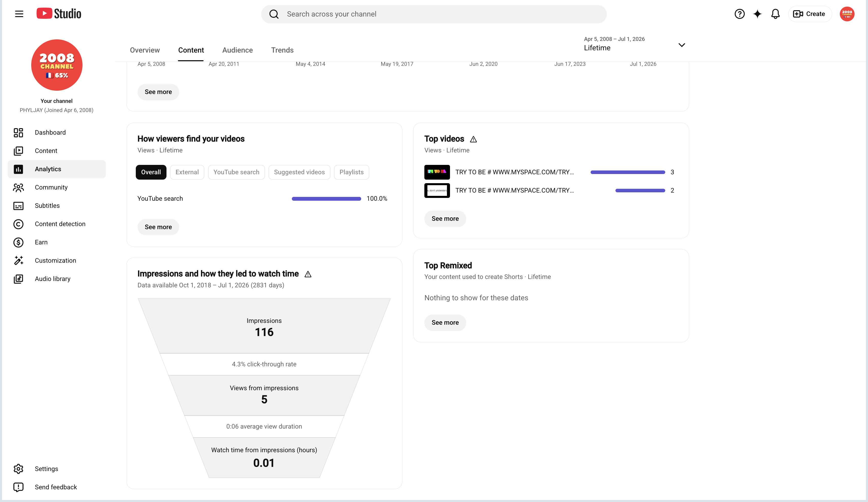Open the top video title with 3 views

point(514,172)
